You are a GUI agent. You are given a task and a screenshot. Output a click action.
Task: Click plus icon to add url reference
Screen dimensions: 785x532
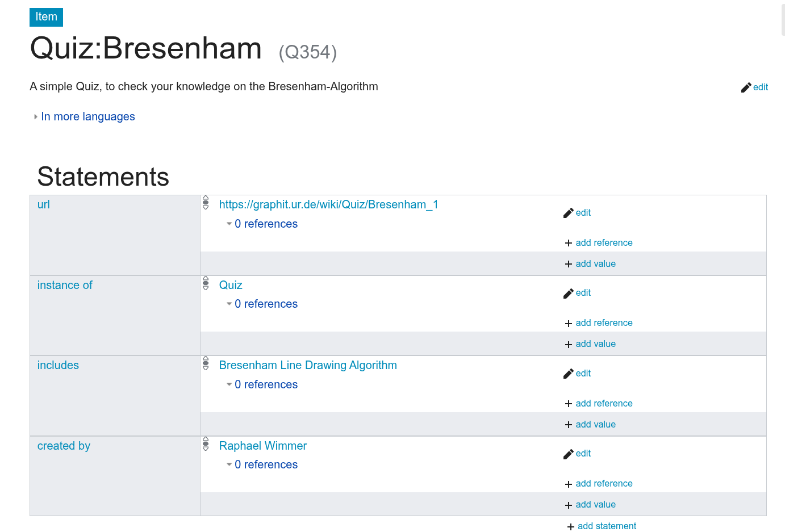coord(569,243)
